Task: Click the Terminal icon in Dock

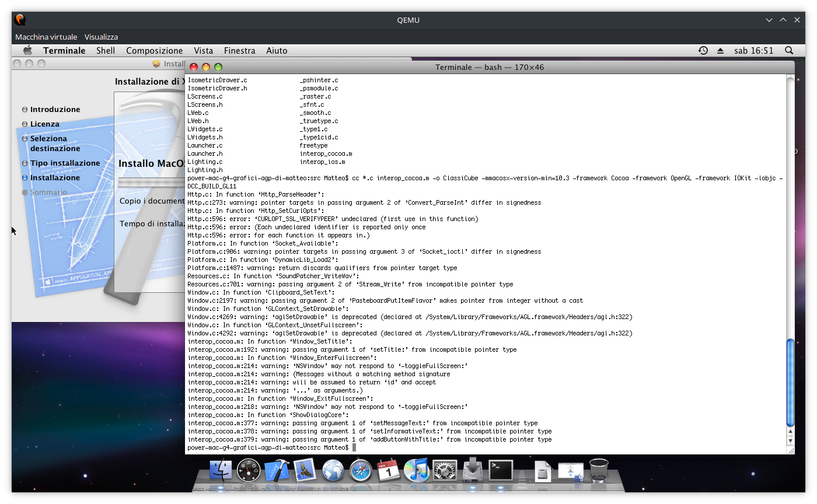Action: pyautogui.click(x=501, y=470)
